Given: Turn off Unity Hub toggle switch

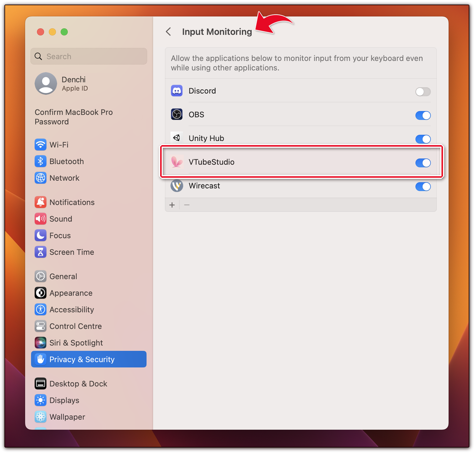Looking at the screenshot, I should (423, 139).
